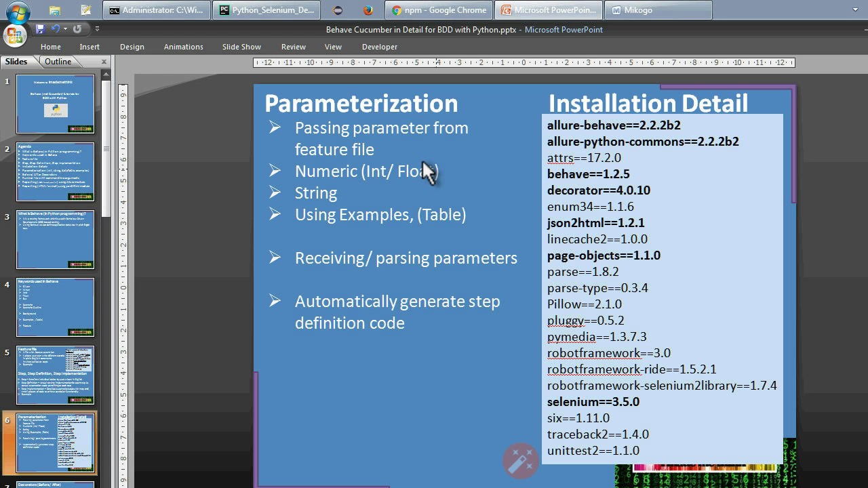Select slide 1 thumbnail (Welcome)
This screenshot has height=488, width=868.
point(56,104)
